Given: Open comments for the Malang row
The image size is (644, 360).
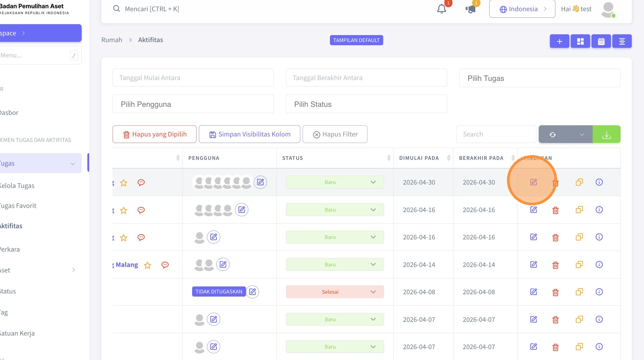Looking at the screenshot, I should coord(165,265).
